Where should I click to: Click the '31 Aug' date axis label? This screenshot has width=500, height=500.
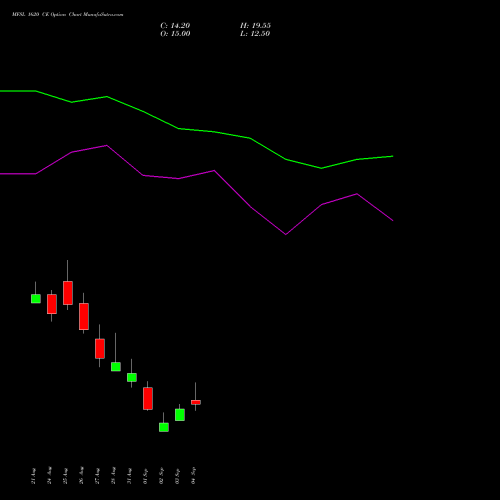129,476
